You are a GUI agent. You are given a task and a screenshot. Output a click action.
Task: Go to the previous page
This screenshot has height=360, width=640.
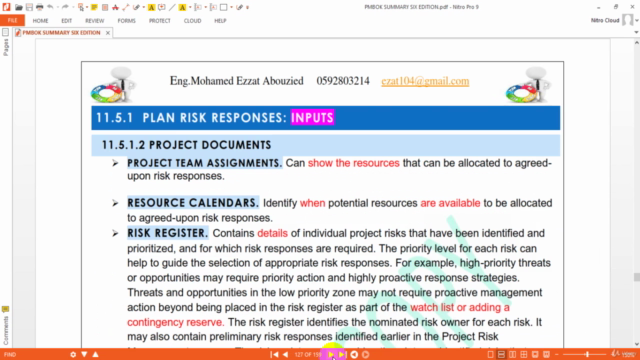[285, 354]
